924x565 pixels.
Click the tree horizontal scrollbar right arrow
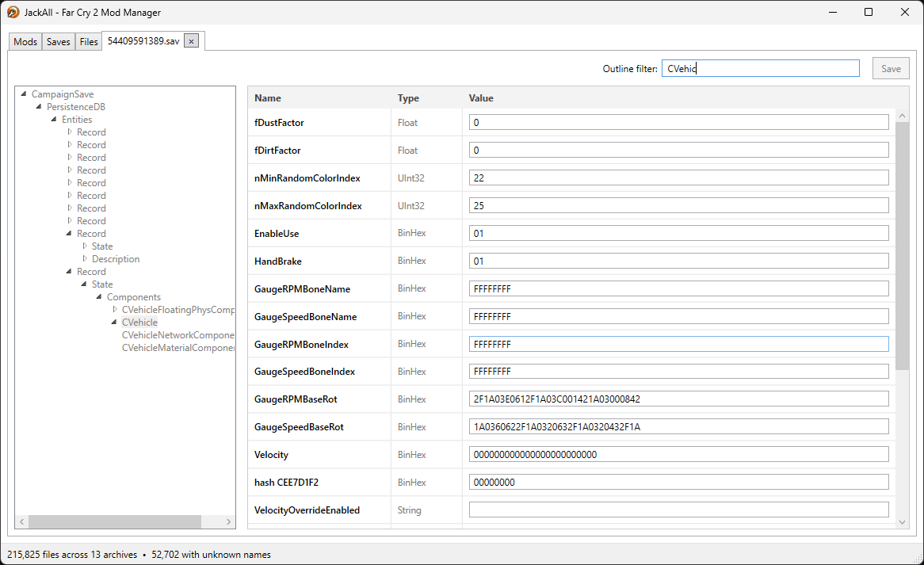(229, 521)
